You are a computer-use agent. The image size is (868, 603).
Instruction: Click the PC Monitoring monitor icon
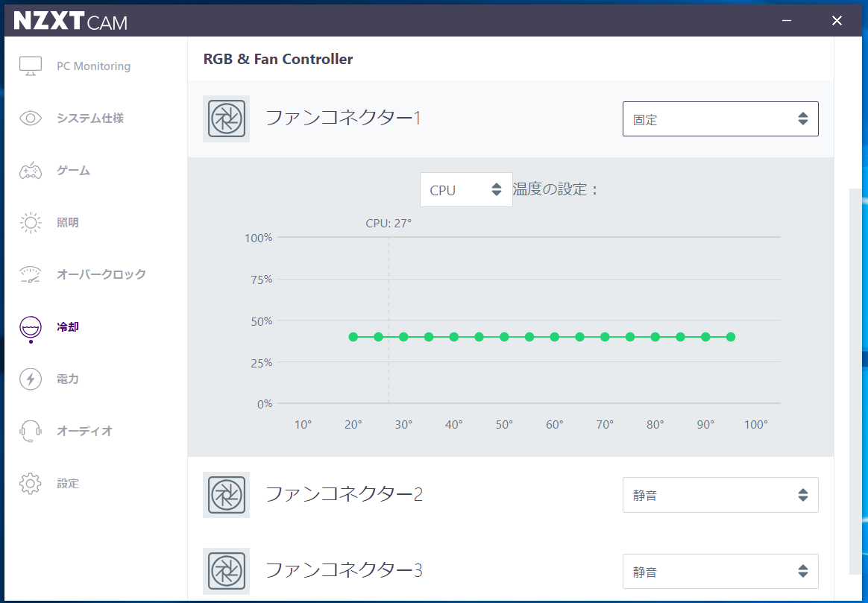[31, 66]
